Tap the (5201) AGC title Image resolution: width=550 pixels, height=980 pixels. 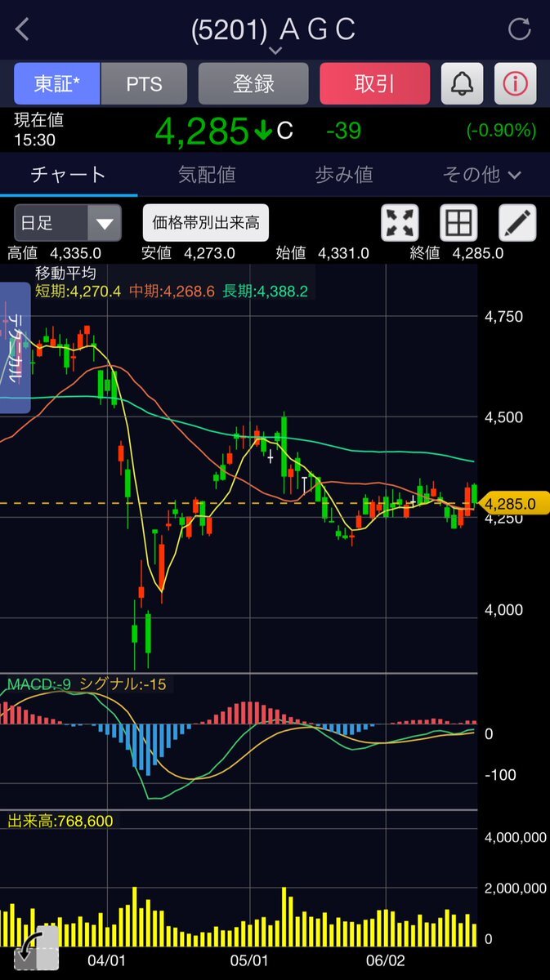tap(274, 30)
